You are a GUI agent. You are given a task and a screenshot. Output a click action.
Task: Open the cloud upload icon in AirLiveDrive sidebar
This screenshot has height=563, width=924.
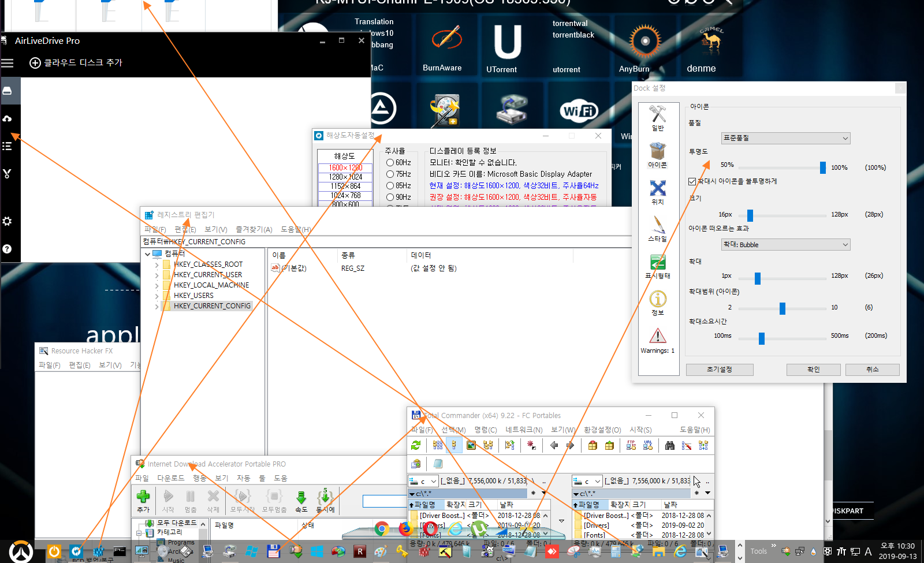(x=8, y=118)
